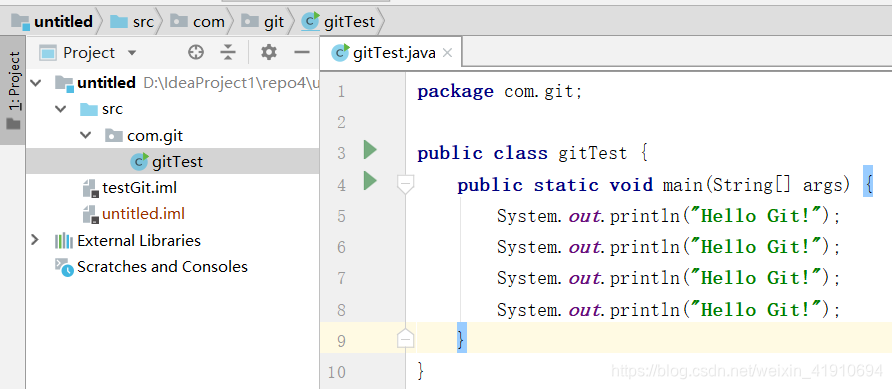This screenshot has width=892, height=389.
Task: Hide the Project panel with minimize dash
Action: pos(301,52)
